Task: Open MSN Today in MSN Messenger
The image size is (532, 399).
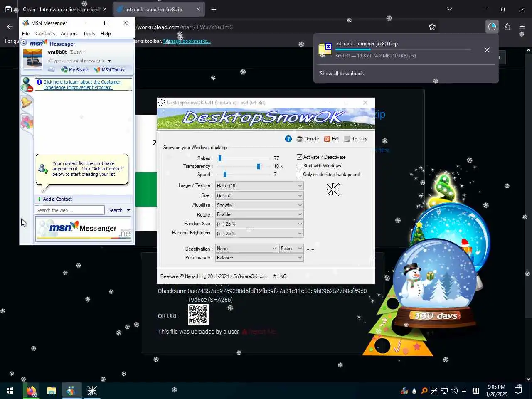Action: 109,70
